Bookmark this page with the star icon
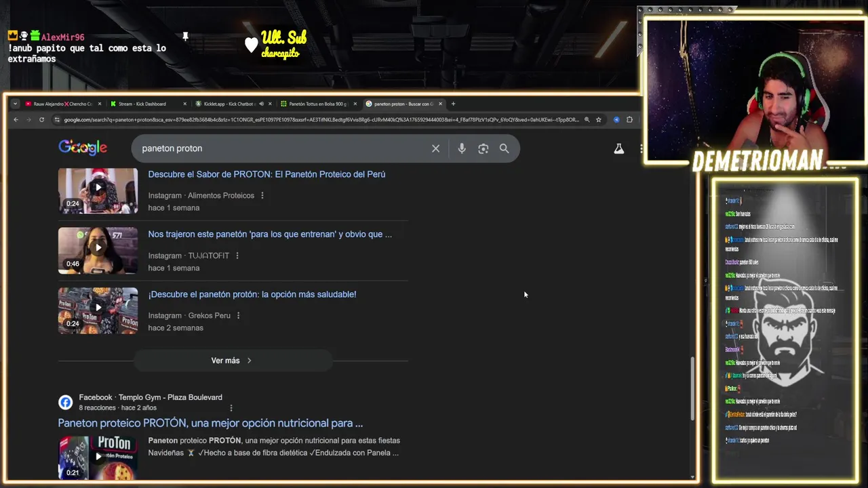868x488 pixels. 598,120
